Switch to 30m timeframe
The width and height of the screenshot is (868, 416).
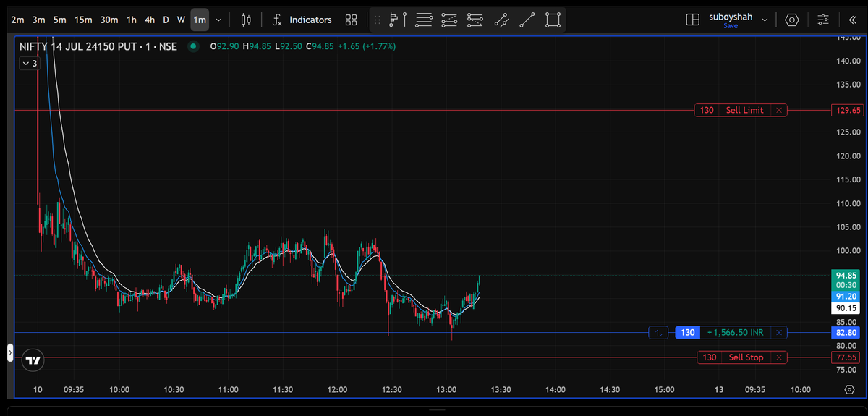[x=109, y=20]
